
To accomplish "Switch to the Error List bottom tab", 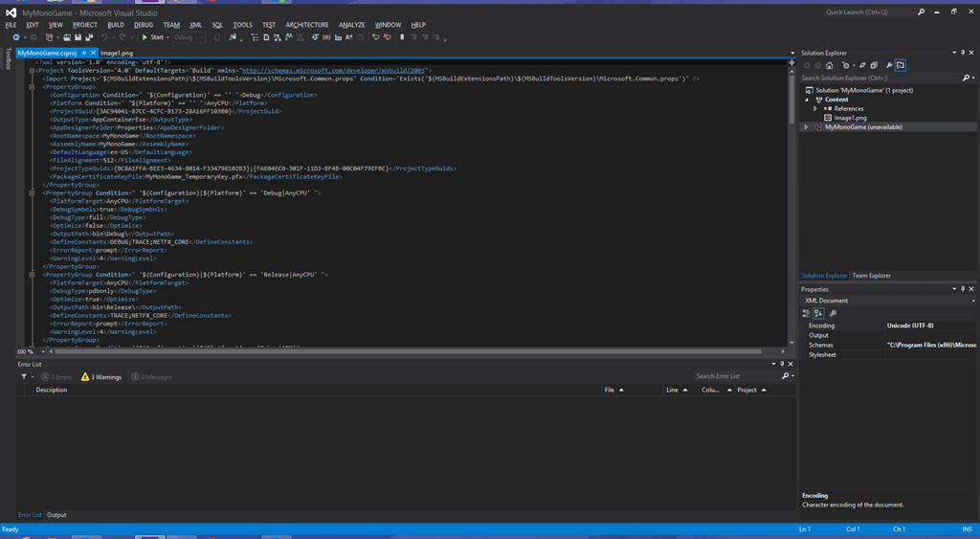I will tap(30, 515).
